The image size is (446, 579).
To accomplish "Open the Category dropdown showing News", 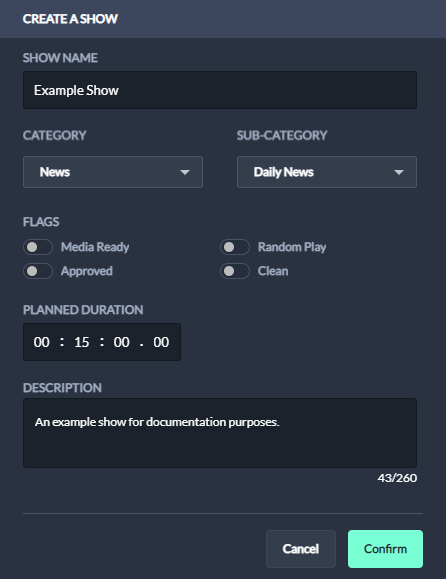I will point(113,172).
